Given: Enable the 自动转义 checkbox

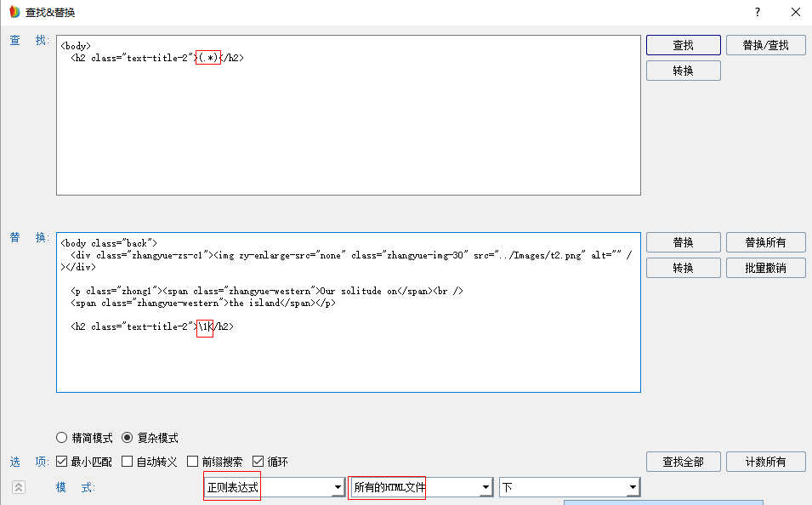Looking at the screenshot, I should click(x=128, y=462).
